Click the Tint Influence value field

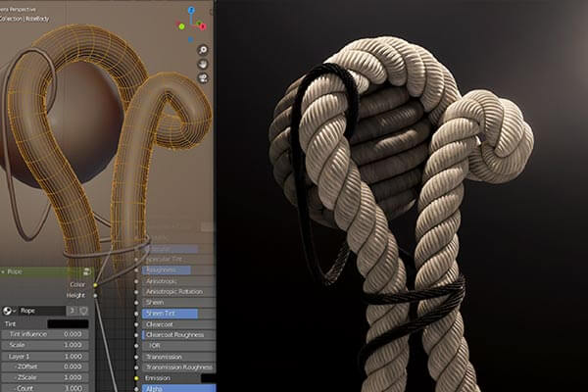click(45, 334)
